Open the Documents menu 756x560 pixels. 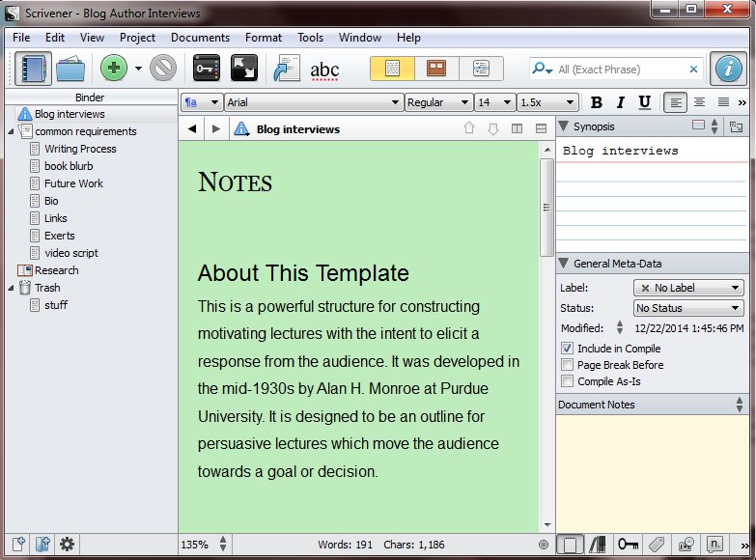click(200, 38)
